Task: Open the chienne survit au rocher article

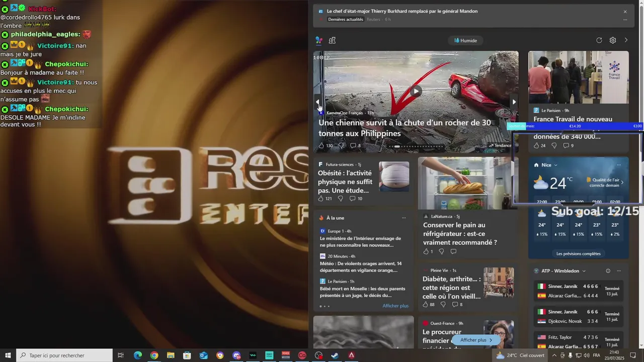Action: [x=405, y=128]
